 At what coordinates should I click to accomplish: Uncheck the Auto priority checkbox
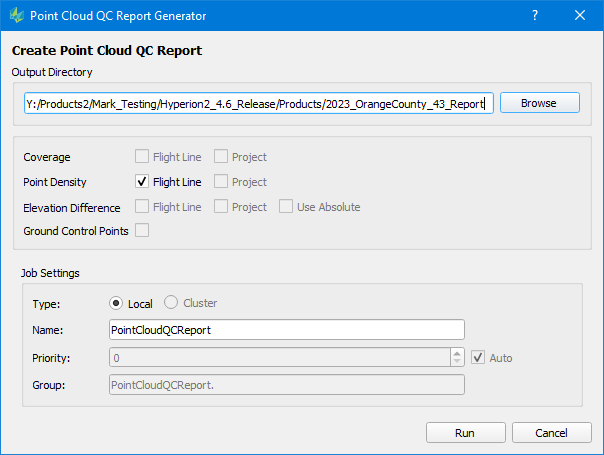[478, 357]
